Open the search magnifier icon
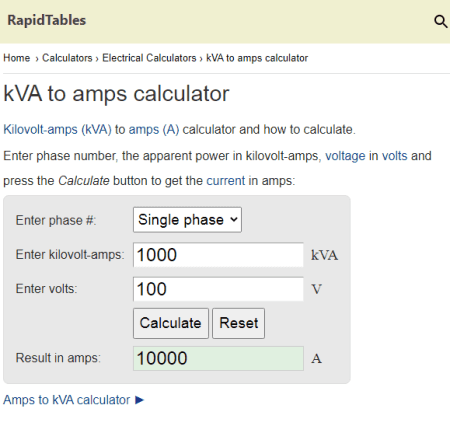The image size is (450, 433). pyautogui.click(x=441, y=21)
